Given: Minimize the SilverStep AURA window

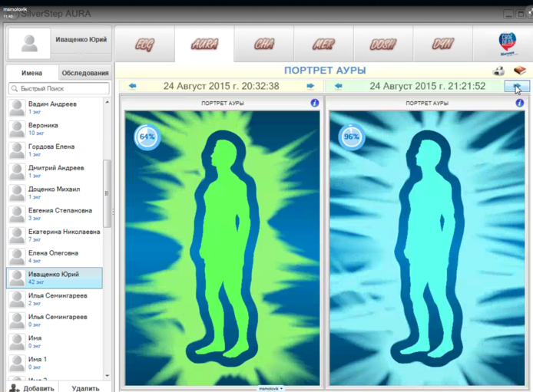Looking at the screenshot, I should pyautogui.click(x=508, y=15).
